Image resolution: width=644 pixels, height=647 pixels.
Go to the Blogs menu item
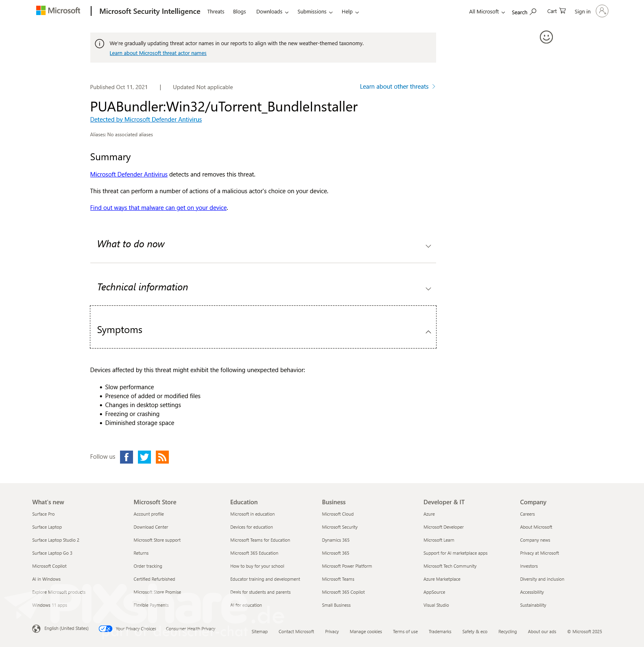[240, 12]
